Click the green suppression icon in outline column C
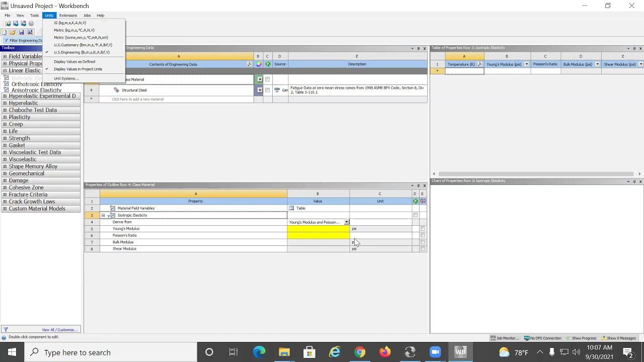The width and height of the screenshot is (644, 362). 267,64
